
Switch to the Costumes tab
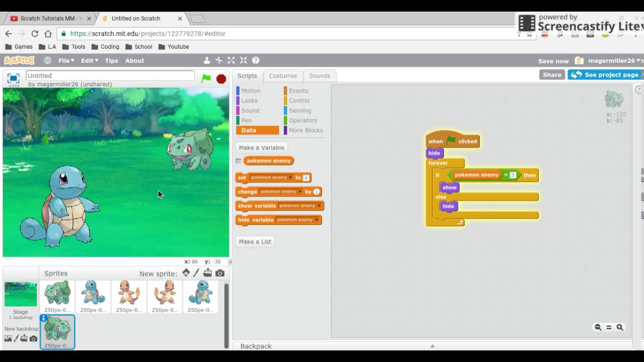(x=283, y=76)
